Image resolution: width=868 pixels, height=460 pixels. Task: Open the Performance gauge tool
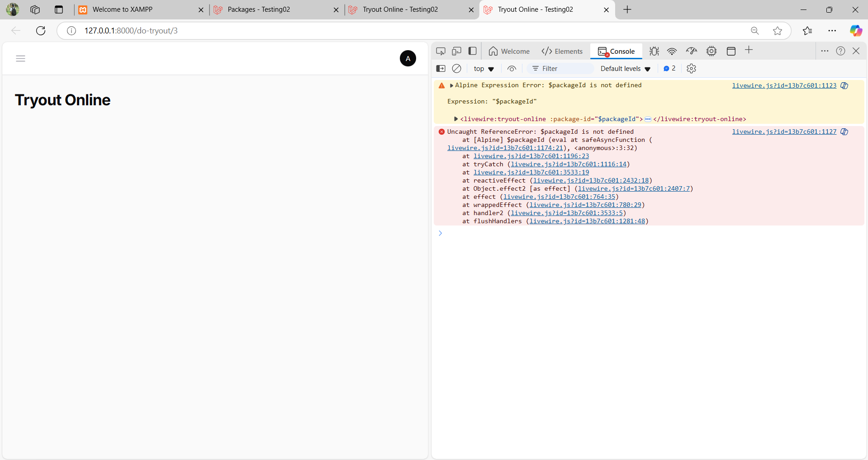pos(691,51)
